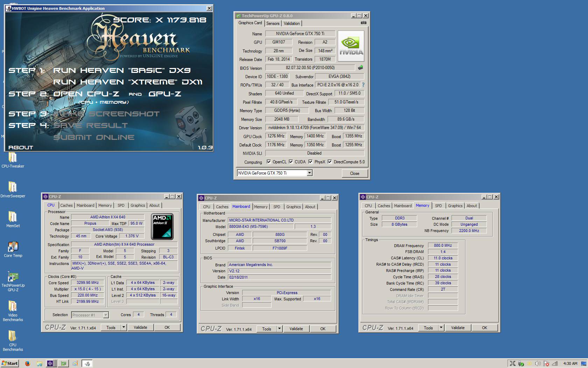Open Firefox from the taskbar
This screenshot has width=588, height=368.
click(x=27, y=363)
